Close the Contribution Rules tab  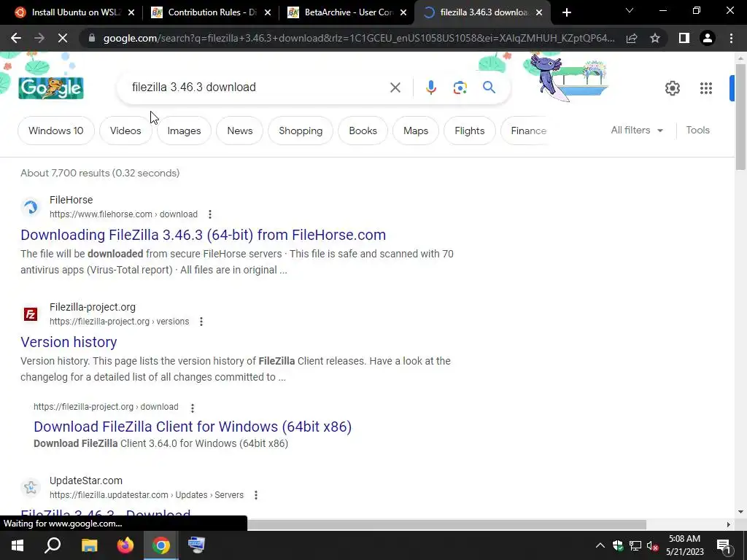click(x=268, y=12)
